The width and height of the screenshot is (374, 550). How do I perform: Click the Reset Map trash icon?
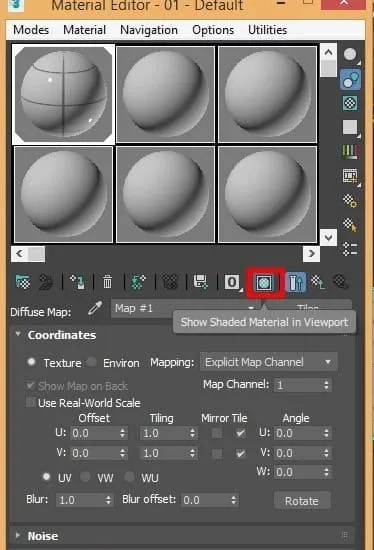pyautogui.click(x=107, y=282)
